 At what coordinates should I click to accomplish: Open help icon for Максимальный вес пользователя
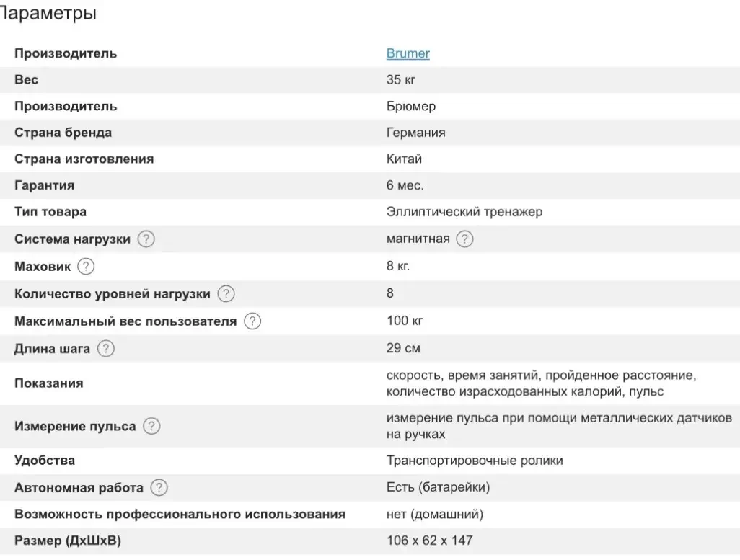[x=252, y=321]
